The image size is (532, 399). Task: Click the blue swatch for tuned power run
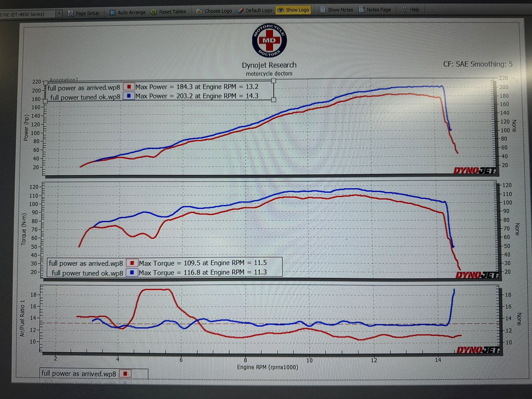pyautogui.click(x=129, y=96)
